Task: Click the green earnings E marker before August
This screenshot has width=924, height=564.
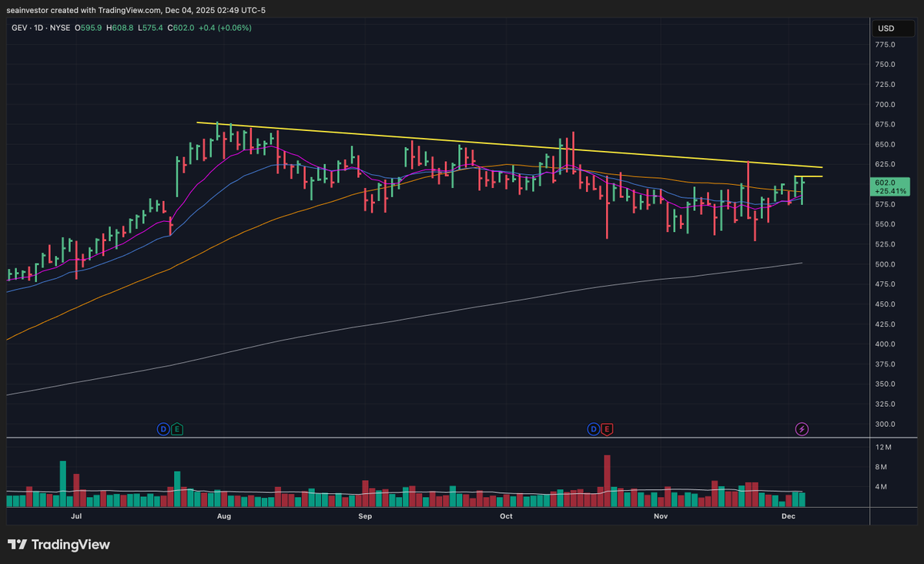Action: (177, 428)
